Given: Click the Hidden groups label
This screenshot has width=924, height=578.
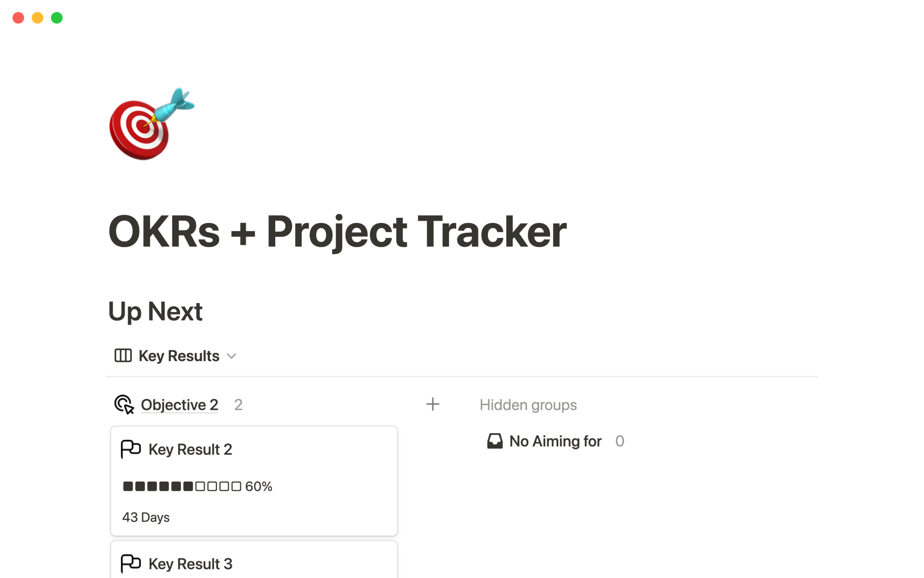Looking at the screenshot, I should coord(528,405).
